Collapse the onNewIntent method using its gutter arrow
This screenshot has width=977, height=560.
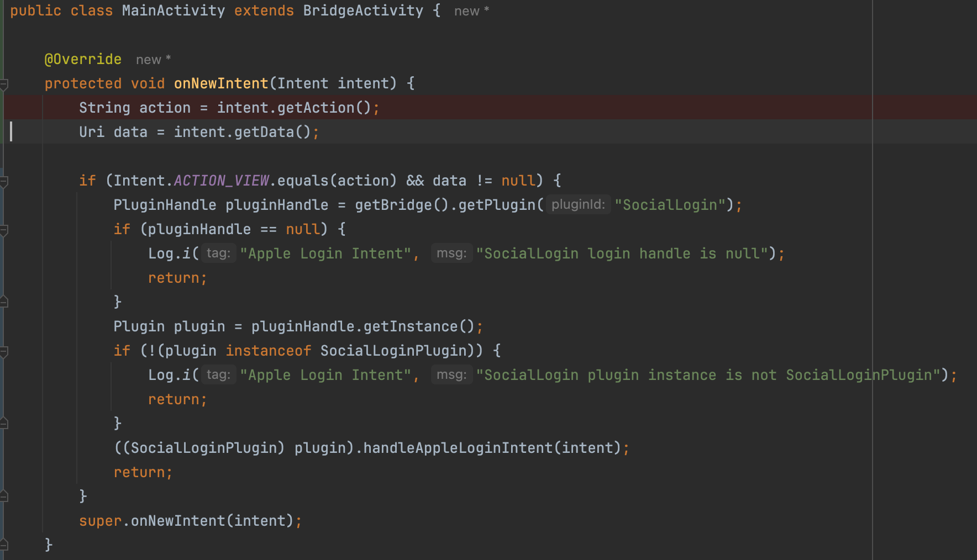4,83
